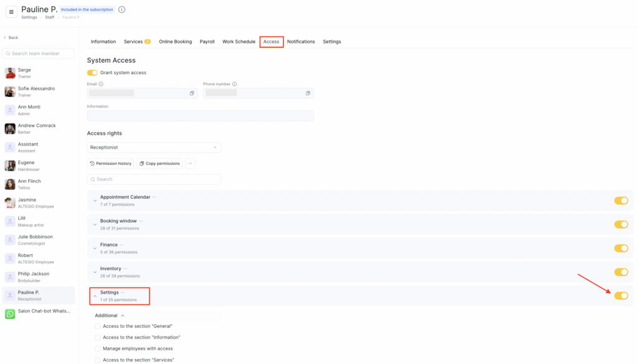The image size is (638, 364).
Task: Switch to the Work Schedule tab
Action: (x=239, y=42)
